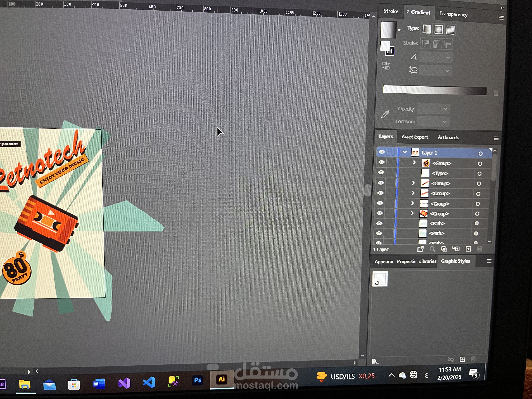
Task: Click Locate Object magnifier in Layers panel
Action: click(432, 249)
